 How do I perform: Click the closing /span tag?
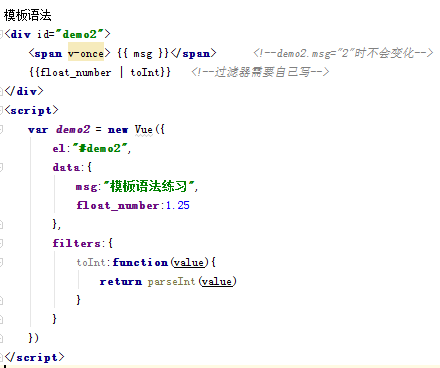pyautogui.click(x=193, y=53)
